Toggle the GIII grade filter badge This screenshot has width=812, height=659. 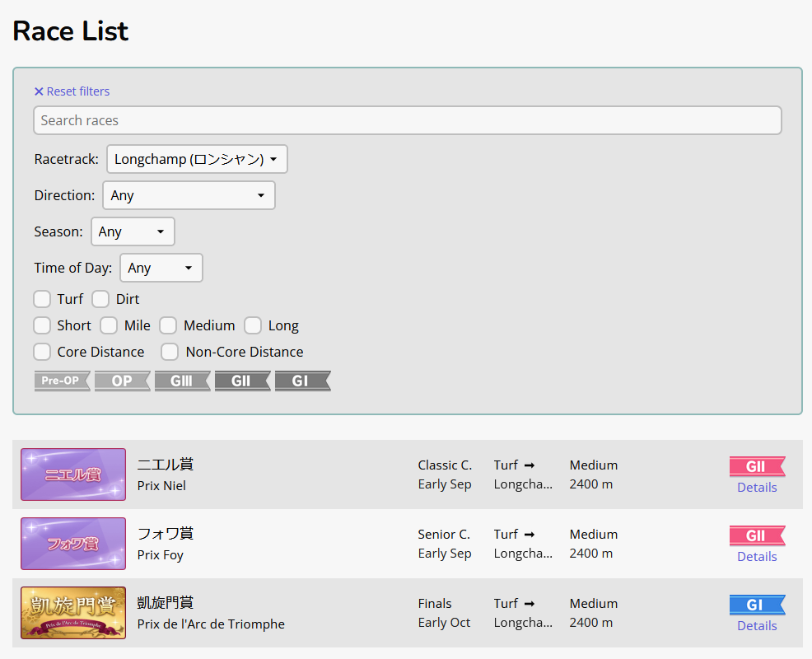(x=182, y=381)
